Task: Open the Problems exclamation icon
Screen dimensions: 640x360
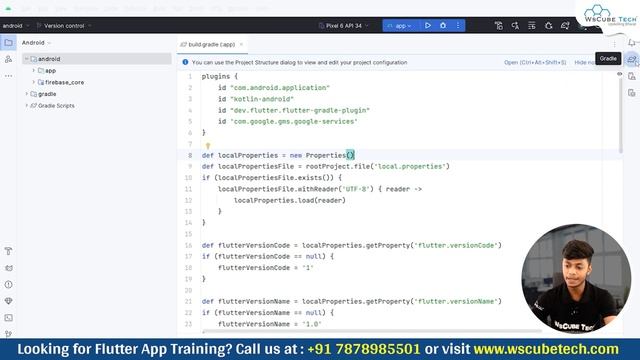Action: pyautogui.click(x=8, y=284)
